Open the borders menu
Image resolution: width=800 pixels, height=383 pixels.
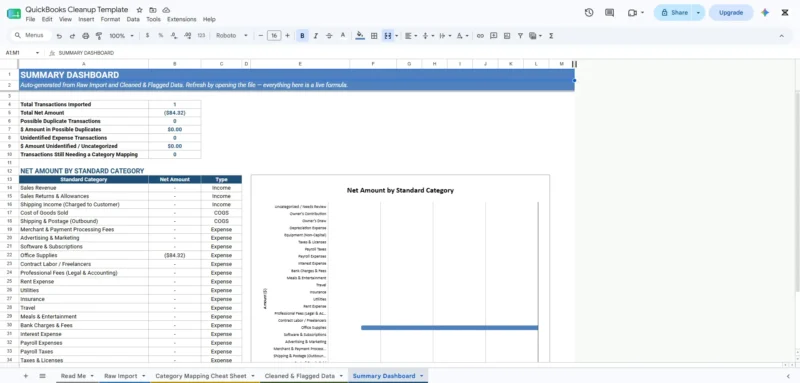(374, 36)
